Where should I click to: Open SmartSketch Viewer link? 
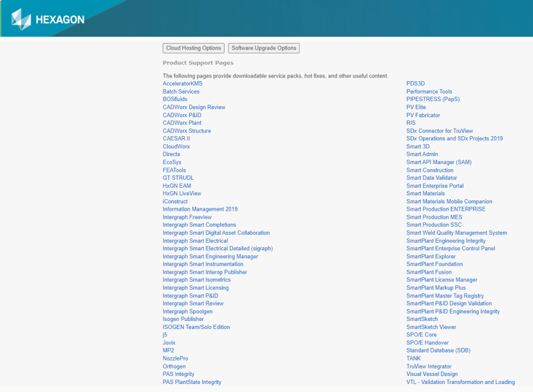click(431, 327)
